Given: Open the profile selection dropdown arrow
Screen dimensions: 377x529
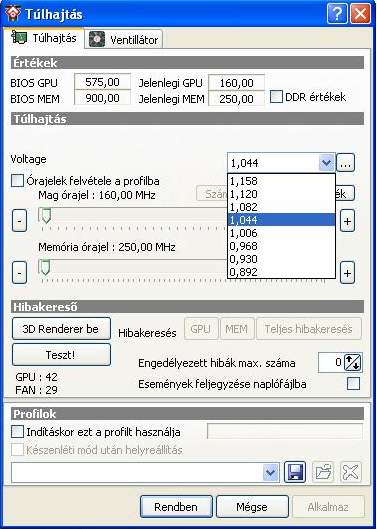Looking at the screenshot, I should click(271, 472).
